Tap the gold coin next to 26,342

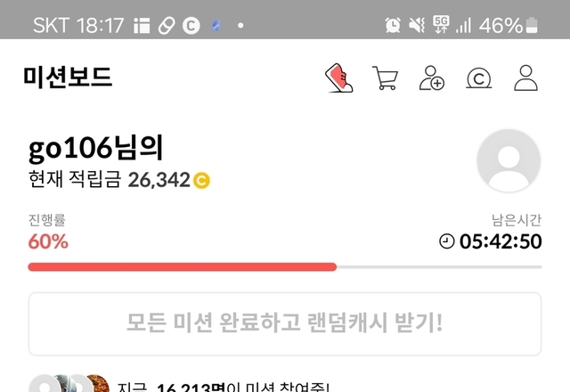pyautogui.click(x=201, y=180)
